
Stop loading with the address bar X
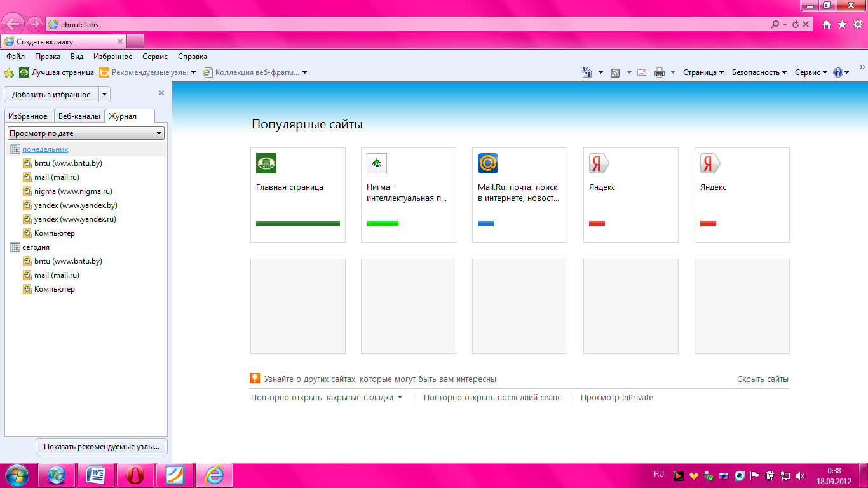point(806,25)
